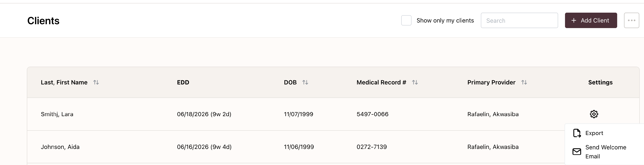The height and width of the screenshot is (165, 644).
Task: Choose Send Welcome Email menu entry
Action: click(x=606, y=152)
